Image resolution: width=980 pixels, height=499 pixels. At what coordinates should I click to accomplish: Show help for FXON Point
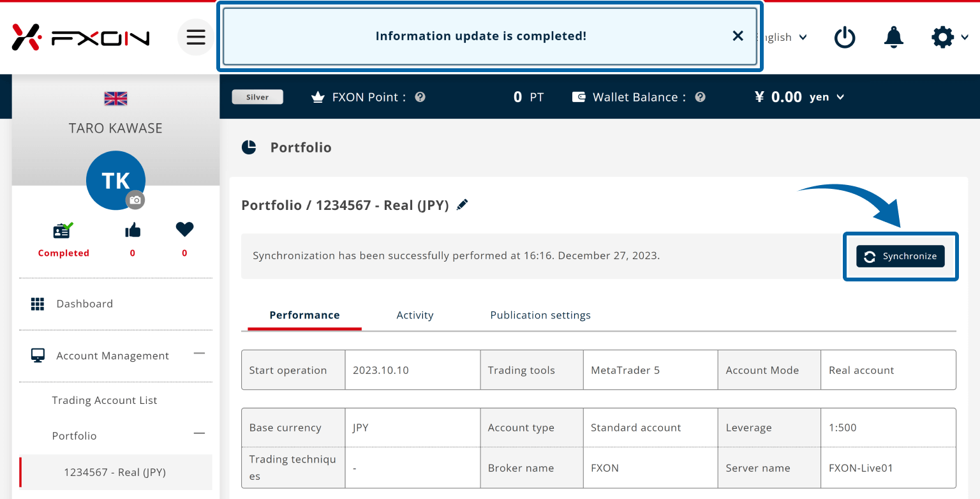coord(420,97)
